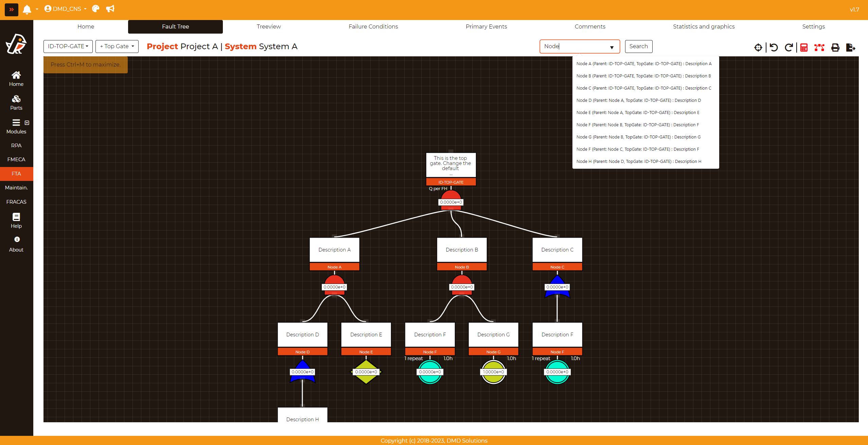The image size is (868, 445).
Task: Click the undo arrow icon
Action: pos(774,47)
